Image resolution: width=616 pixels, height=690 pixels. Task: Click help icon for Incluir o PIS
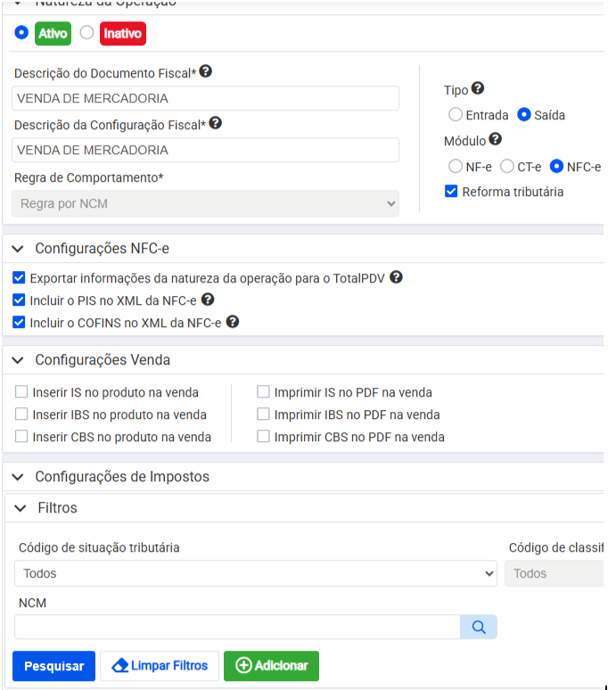(208, 300)
